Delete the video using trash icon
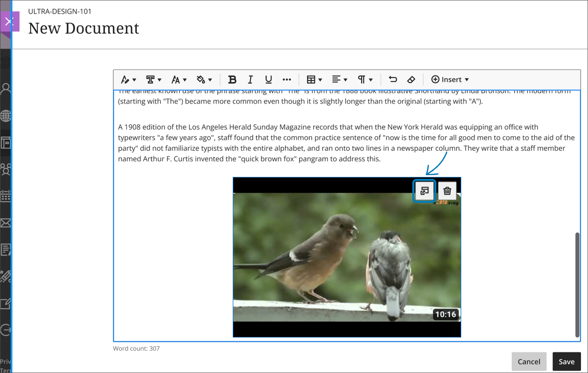The width and height of the screenshot is (588, 373). (x=447, y=191)
